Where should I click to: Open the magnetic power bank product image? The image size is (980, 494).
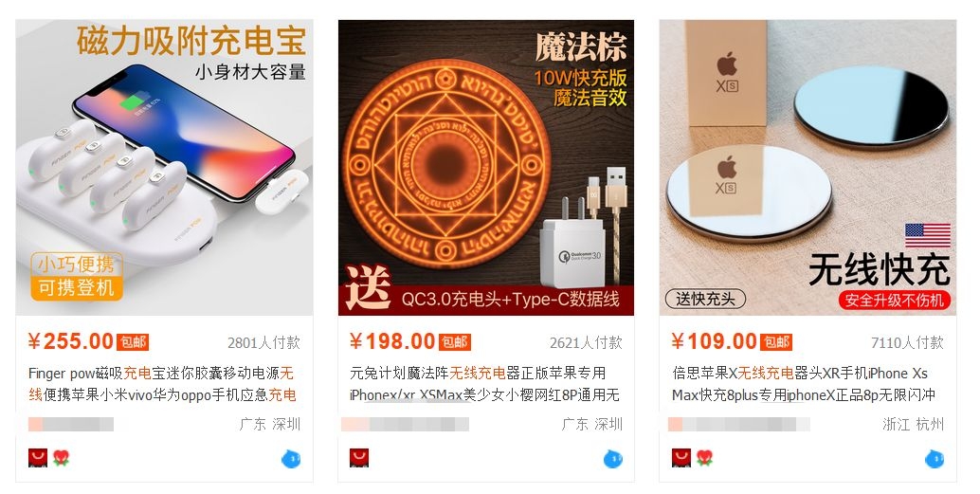coord(164,168)
